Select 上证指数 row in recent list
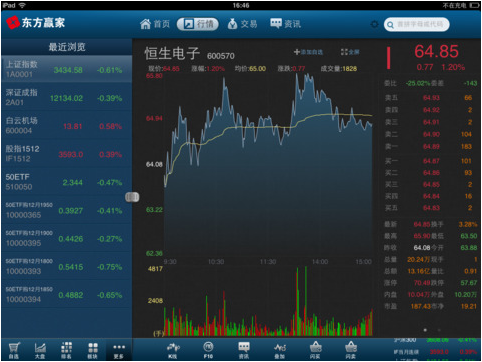This screenshot has height=362, width=482. point(67,69)
